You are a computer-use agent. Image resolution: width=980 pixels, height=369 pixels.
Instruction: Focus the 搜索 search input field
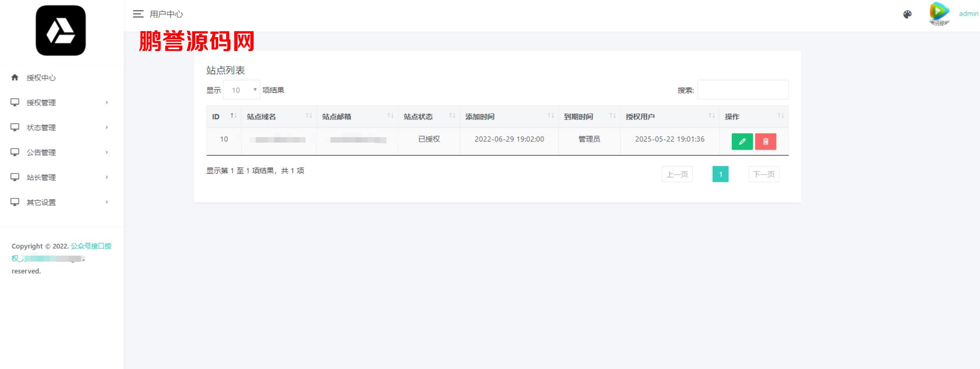pyautogui.click(x=743, y=90)
